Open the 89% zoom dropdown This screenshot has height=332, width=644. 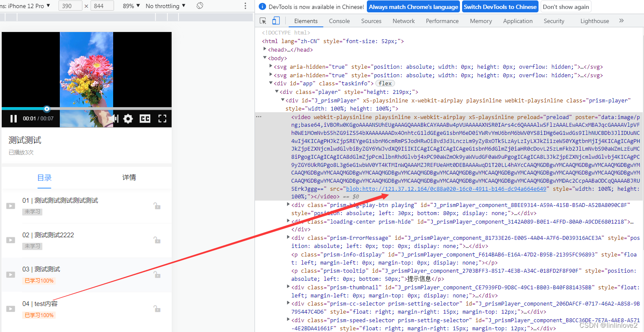pyautogui.click(x=131, y=6)
